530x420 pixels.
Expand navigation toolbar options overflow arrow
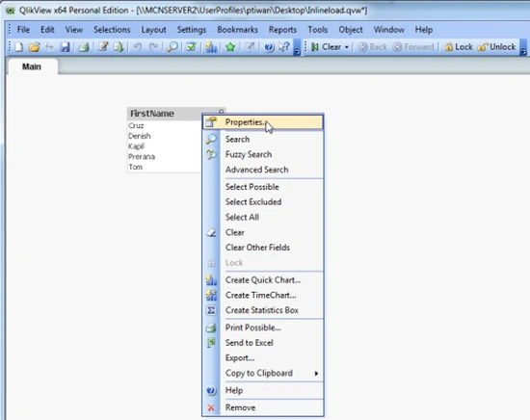coord(523,47)
